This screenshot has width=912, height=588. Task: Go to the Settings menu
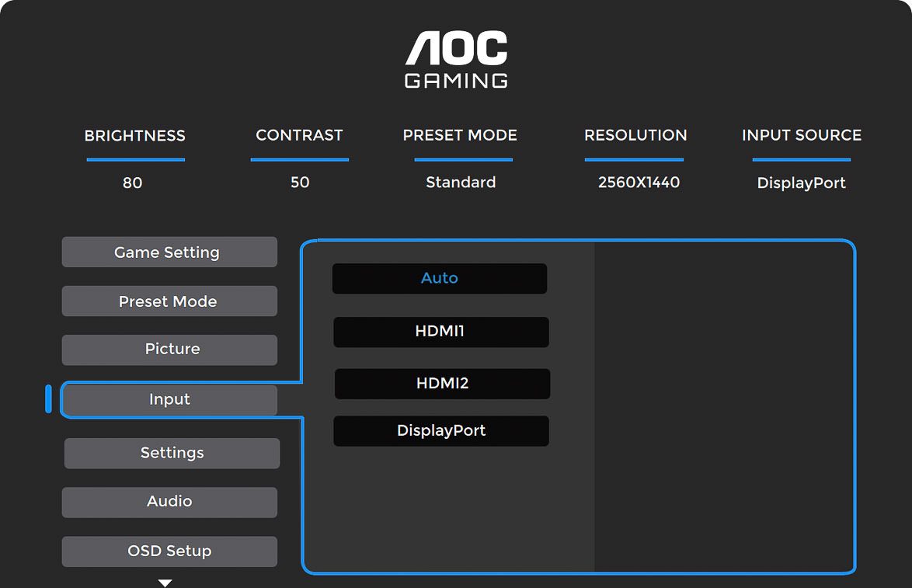(172, 453)
